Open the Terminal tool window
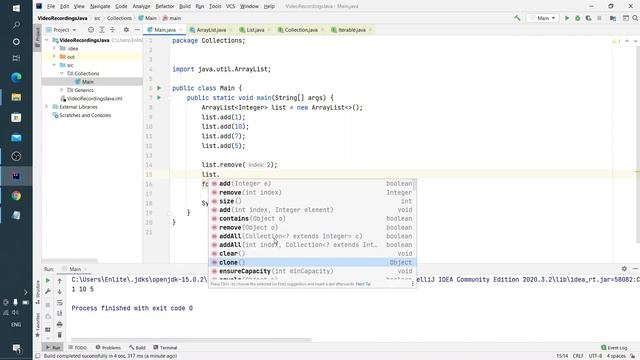Image resolution: width=640 pixels, height=360 pixels. click(165, 347)
